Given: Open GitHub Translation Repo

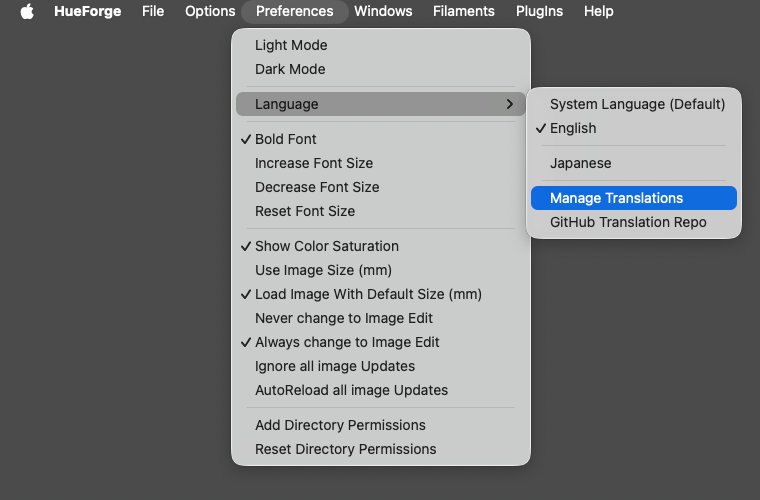Looking at the screenshot, I should (x=634, y=222).
